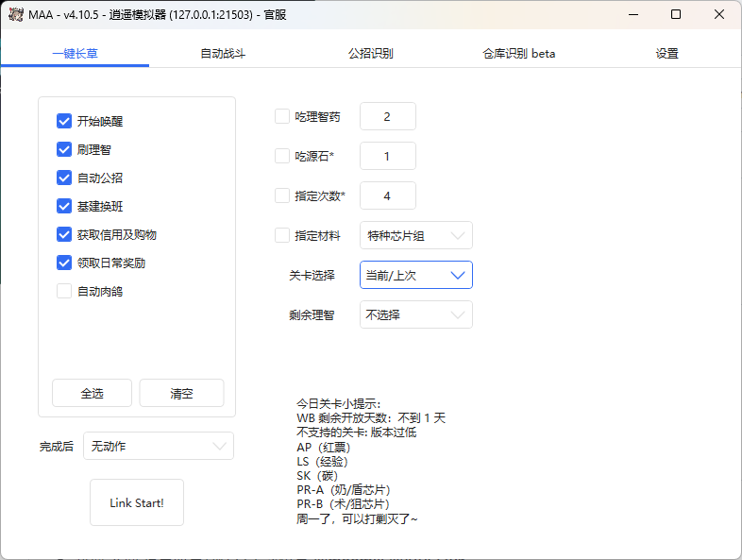The height and width of the screenshot is (560, 742).
Task: Click the AP (红票) stage line
Action: coord(324,447)
